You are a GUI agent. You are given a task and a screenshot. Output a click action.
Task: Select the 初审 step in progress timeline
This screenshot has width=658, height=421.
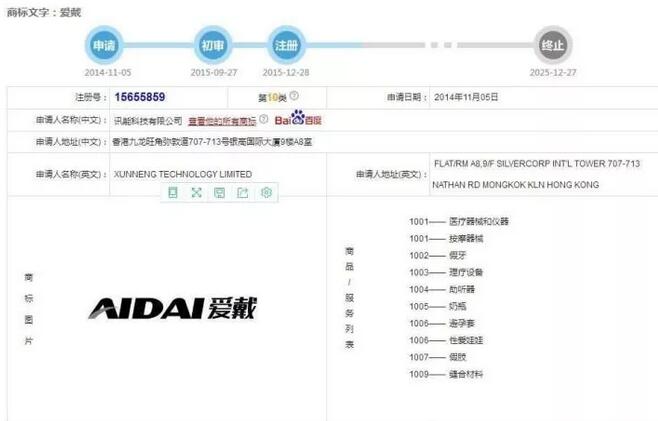(x=212, y=45)
